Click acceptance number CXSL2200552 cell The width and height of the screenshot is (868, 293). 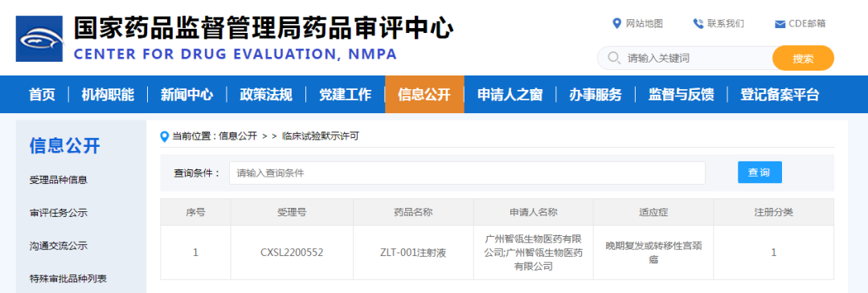click(292, 253)
